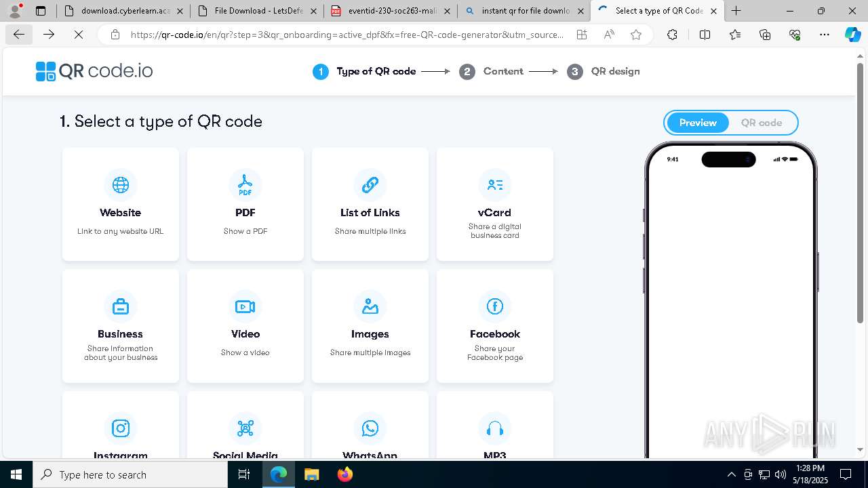
Task: Open the notification center icon
Action: pos(846,474)
